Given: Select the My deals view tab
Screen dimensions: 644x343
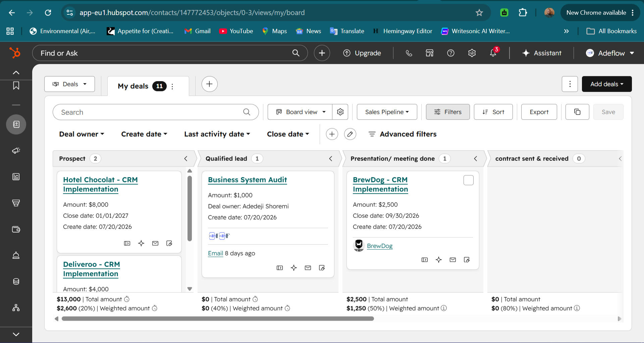Looking at the screenshot, I should pyautogui.click(x=133, y=86).
